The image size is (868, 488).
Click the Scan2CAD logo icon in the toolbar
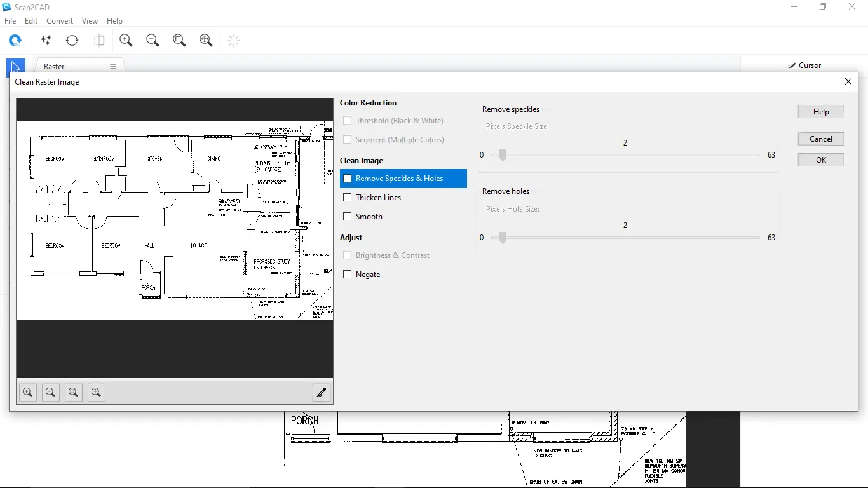coord(15,41)
